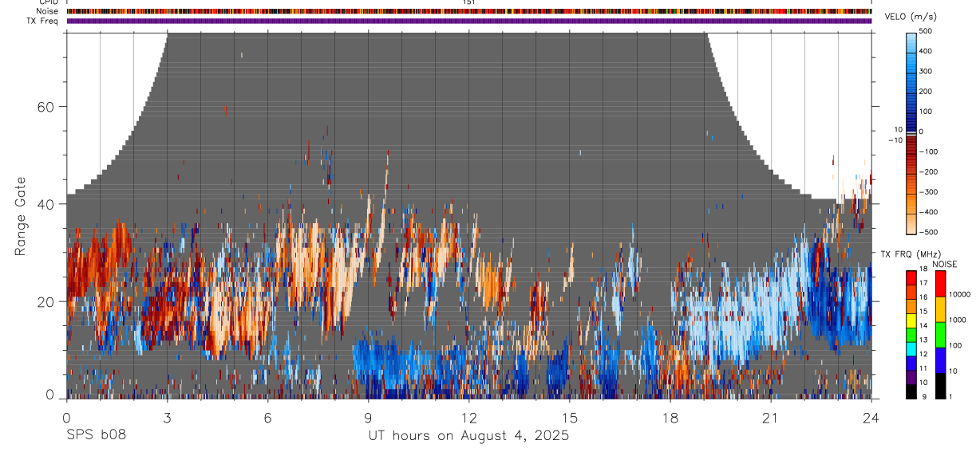980x452 pixels.
Task: Click the 9 tick on UT hours axis
Action: point(368,417)
